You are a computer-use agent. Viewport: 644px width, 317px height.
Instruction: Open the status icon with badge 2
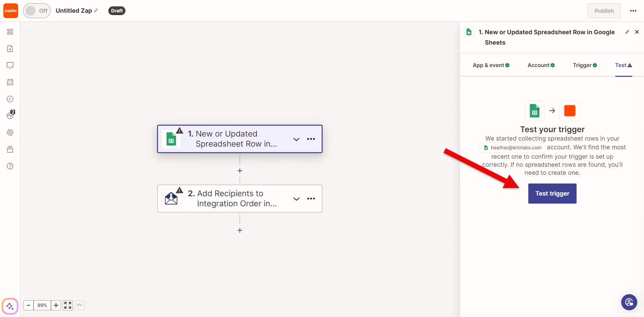click(10, 115)
